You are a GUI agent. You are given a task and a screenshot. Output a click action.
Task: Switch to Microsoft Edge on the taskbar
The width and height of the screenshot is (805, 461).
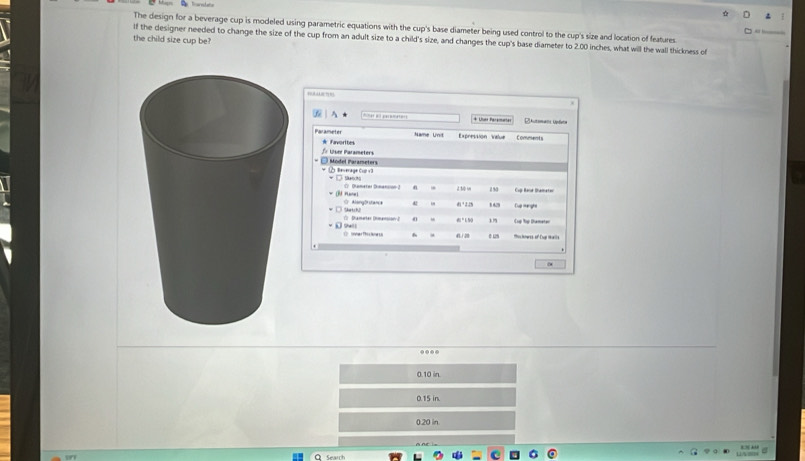click(x=495, y=455)
